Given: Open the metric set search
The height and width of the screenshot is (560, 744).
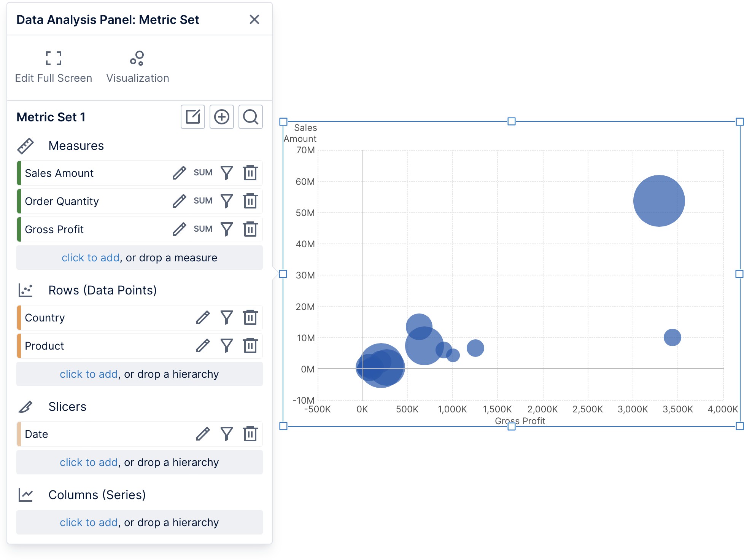Looking at the screenshot, I should (x=250, y=117).
